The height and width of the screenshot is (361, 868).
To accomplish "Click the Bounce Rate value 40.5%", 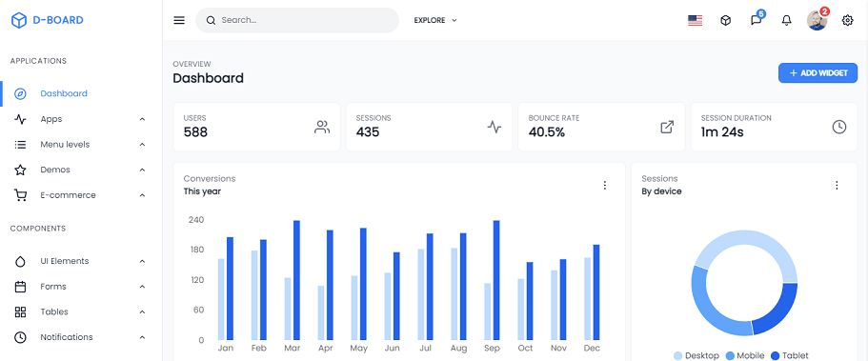I will [x=546, y=132].
